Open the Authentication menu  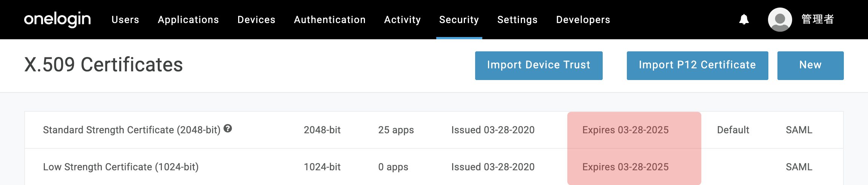(x=330, y=20)
